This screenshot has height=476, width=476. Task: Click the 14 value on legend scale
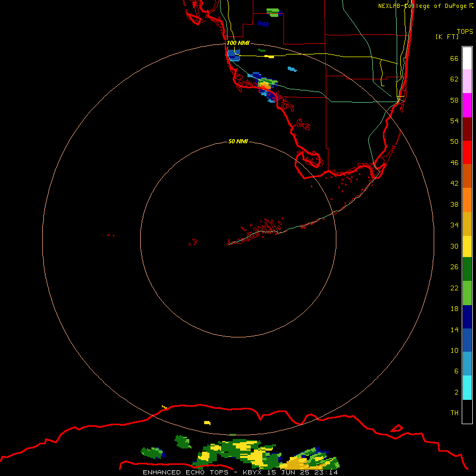coord(454,329)
